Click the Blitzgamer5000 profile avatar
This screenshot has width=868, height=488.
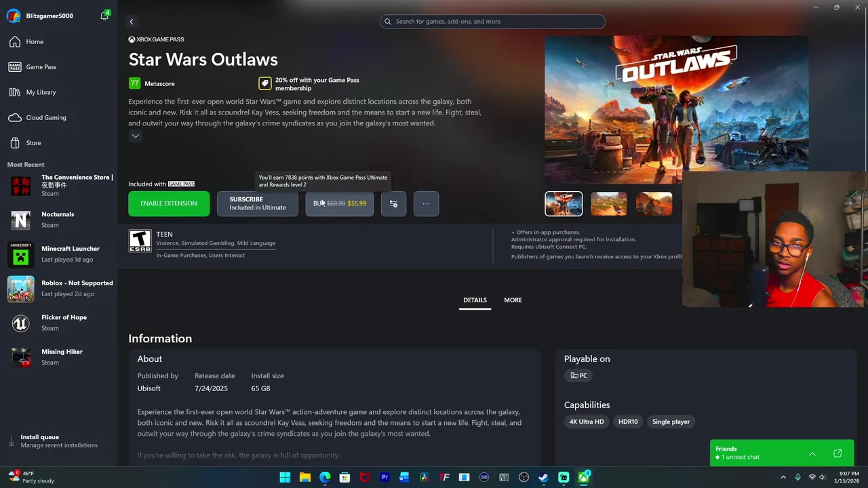(13, 16)
